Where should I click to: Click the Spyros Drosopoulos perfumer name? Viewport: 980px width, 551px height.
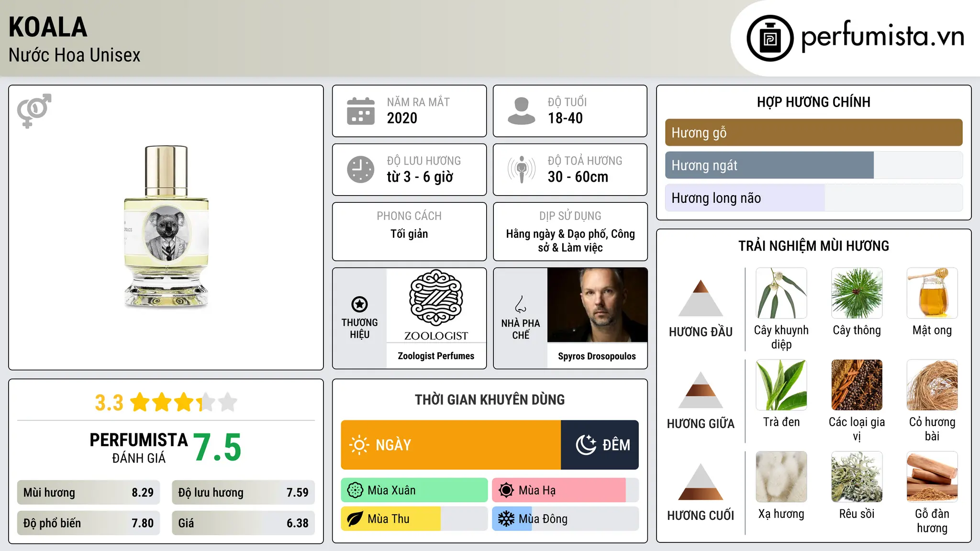tap(597, 356)
